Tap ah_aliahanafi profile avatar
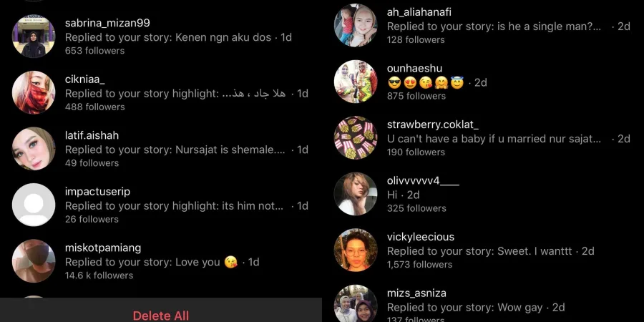This screenshot has width=644, height=322. tap(355, 26)
